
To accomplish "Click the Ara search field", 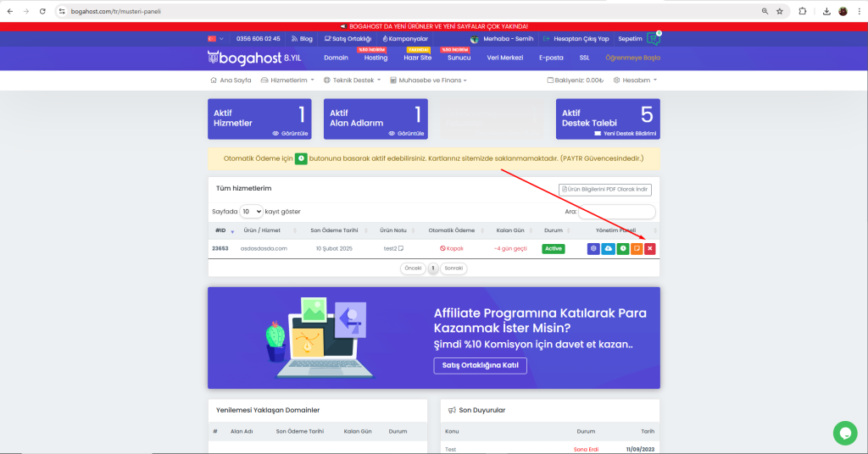I will [617, 211].
